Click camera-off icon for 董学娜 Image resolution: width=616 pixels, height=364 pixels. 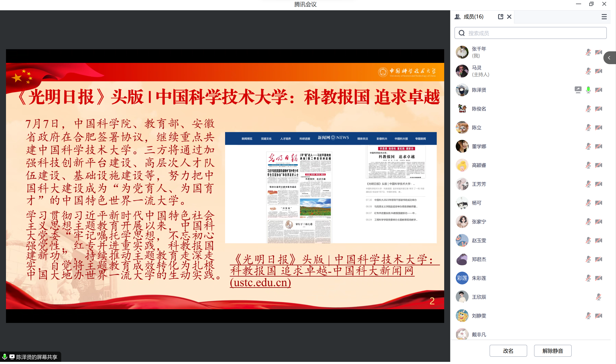click(598, 146)
